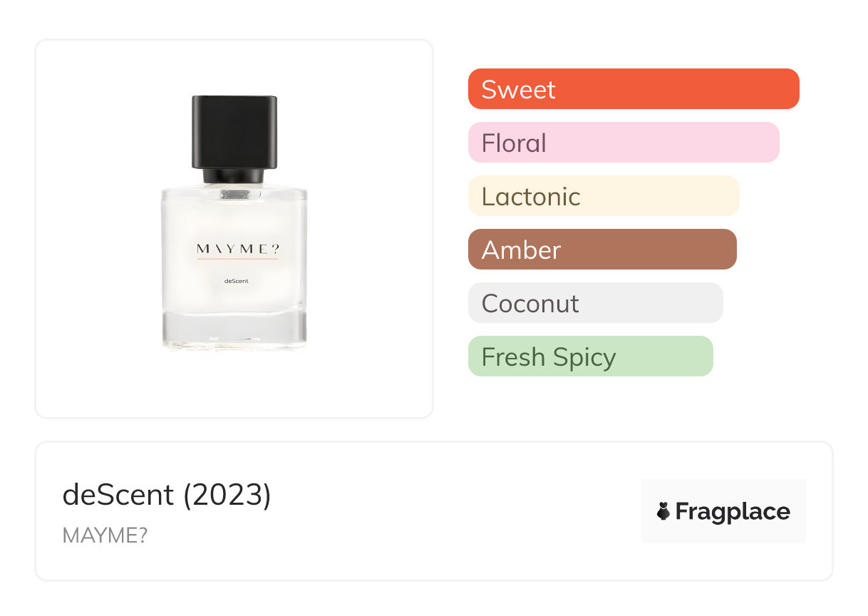The height and width of the screenshot is (616, 868).
Task: Choose the green Fresh Spicy accord bar
Action: pos(590,356)
